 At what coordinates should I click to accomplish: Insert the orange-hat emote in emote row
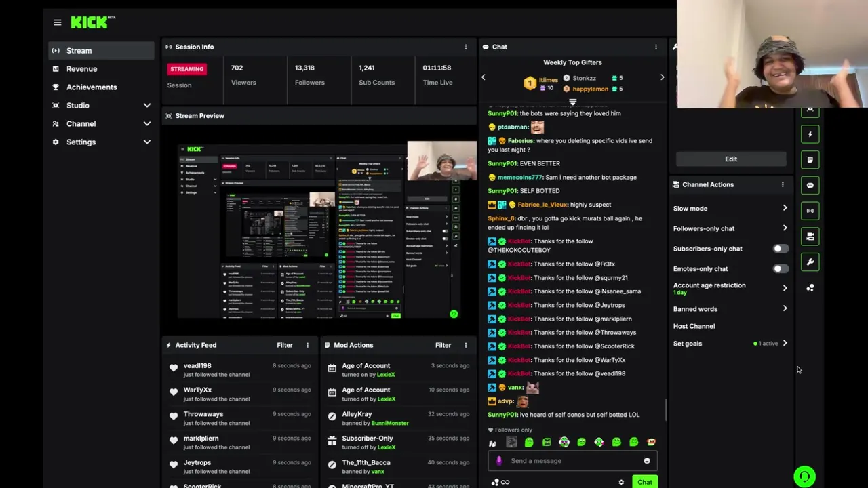pos(651,443)
